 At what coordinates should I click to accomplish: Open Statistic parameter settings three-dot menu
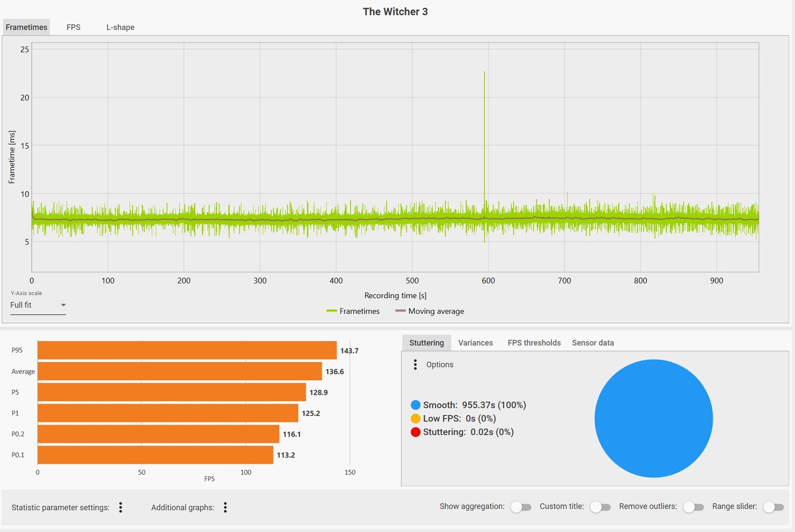(121, 507)
